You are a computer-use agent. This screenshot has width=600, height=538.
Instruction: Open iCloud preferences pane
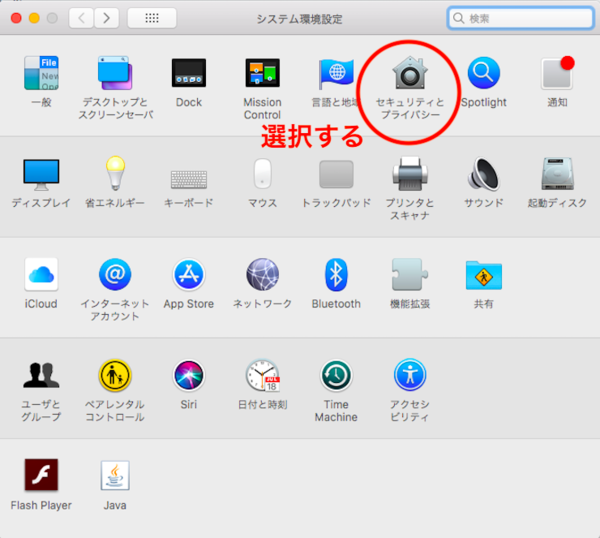[x=41, y=274]
